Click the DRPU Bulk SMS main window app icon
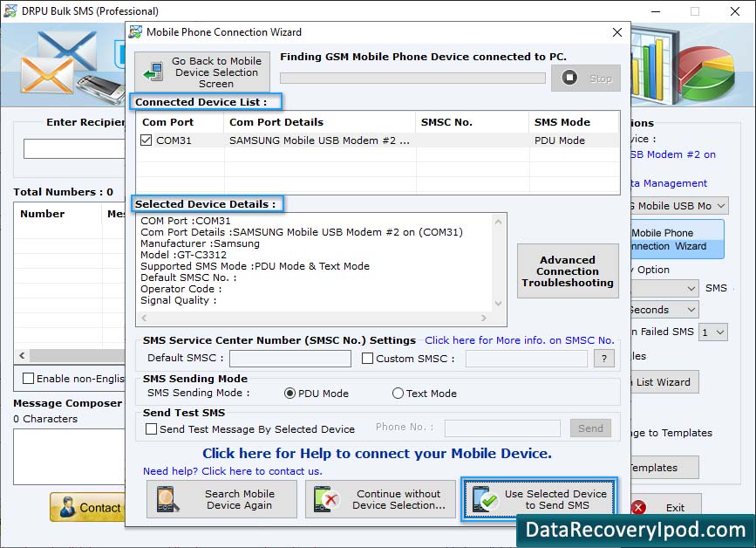This screenshot has width=756, height=548. pos(10,10)
